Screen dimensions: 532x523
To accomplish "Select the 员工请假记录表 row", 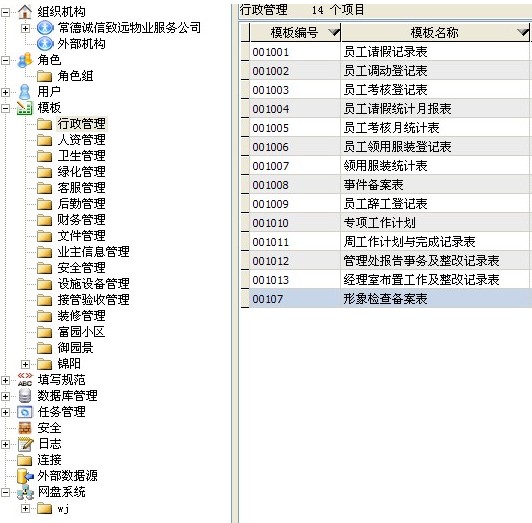I will (x=385, y=52).
